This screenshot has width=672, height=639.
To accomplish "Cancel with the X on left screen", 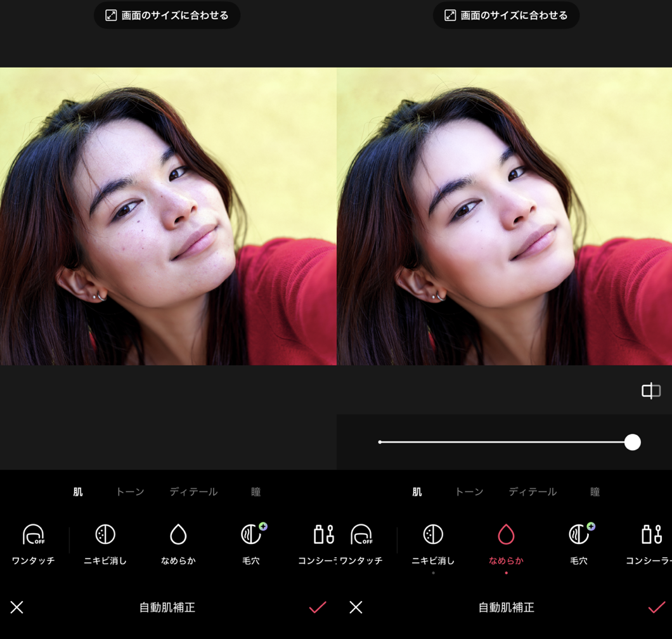I will (17, 607).
